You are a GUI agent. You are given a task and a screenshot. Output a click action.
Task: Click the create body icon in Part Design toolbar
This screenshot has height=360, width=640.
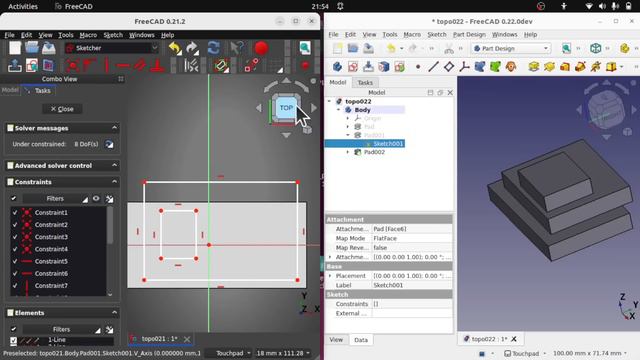(338, 66)
